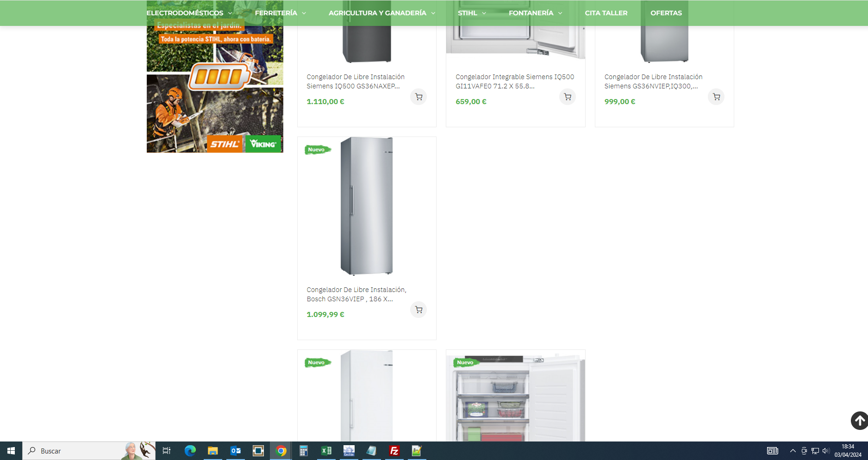View the Bosch GSN36VIEP freezer image

[x=367, y=206]
